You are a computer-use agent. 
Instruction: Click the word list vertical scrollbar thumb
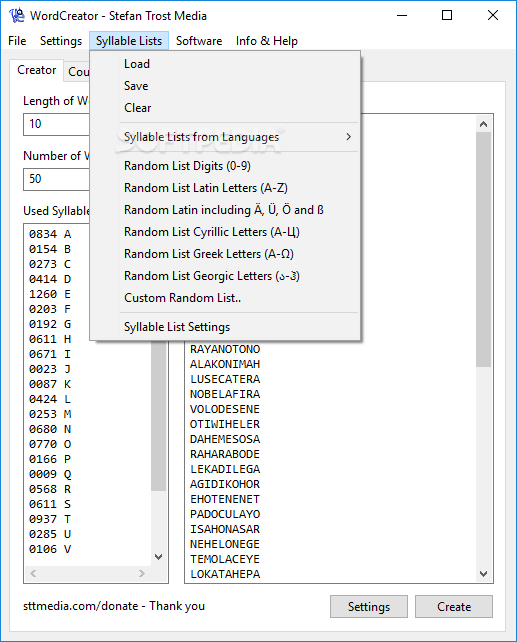(x=483, y=250)
